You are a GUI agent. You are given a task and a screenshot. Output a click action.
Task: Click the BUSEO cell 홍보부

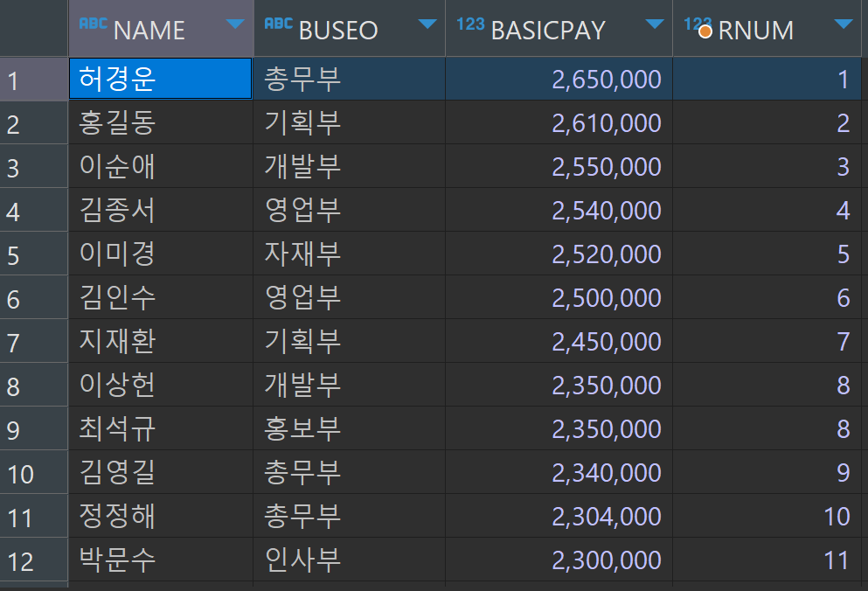click(350, 429)
